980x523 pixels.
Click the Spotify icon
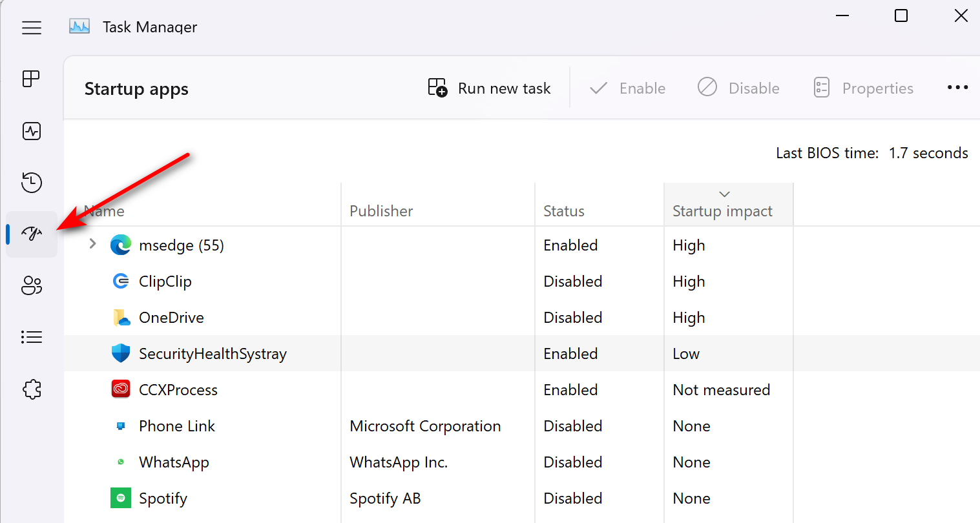pyautogui.click(x=121, y=498)
